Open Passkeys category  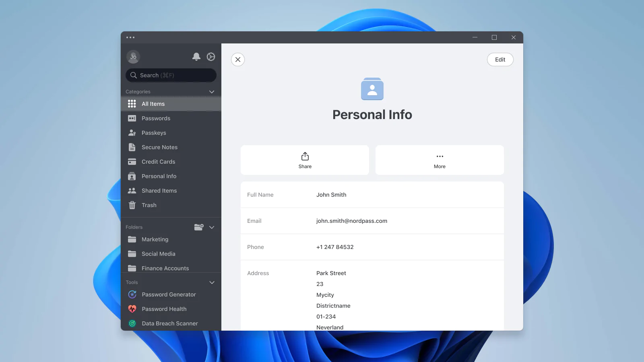[x=171, y=133]
